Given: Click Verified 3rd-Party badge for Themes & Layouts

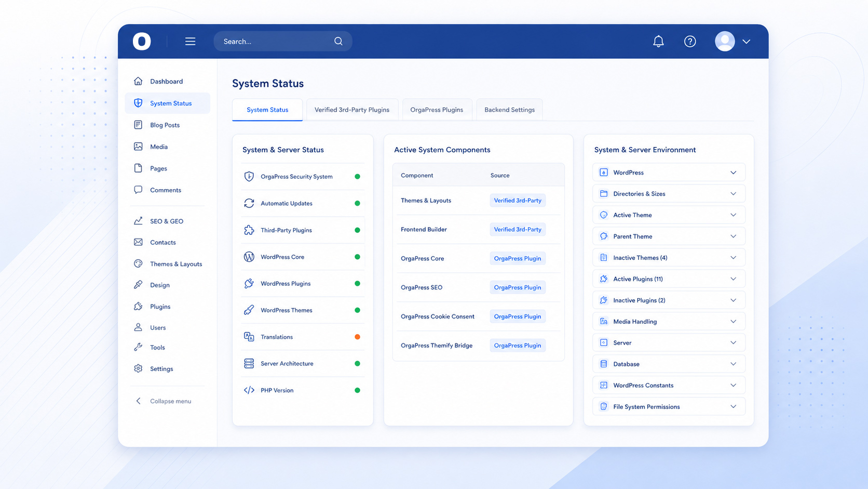Looking at the screenshot, I should click(518, 201).
